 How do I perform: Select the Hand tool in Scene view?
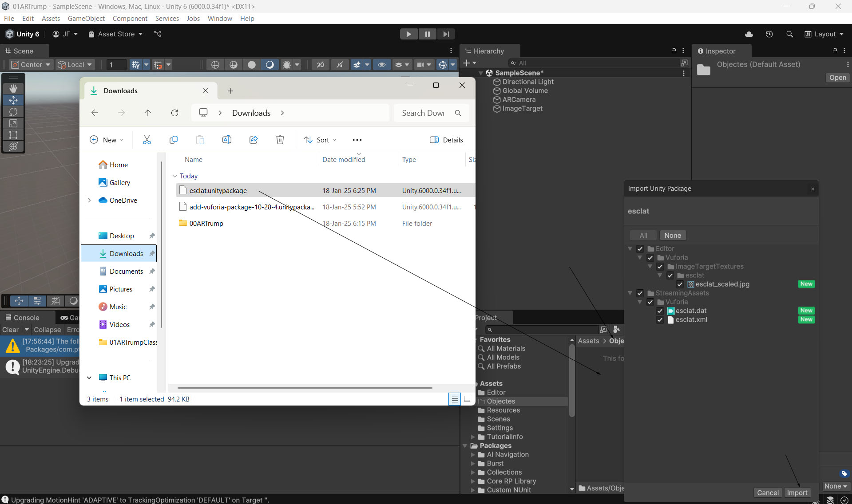click(13, 89)
